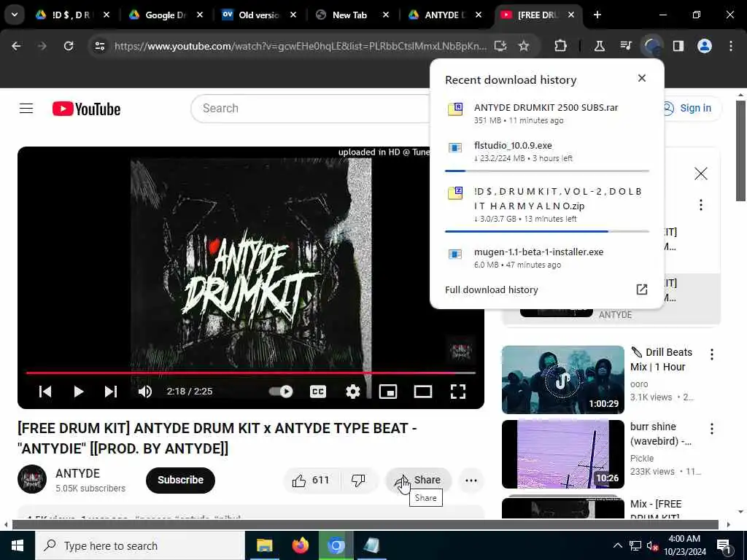Switch to theater mode

coord(422,392)
